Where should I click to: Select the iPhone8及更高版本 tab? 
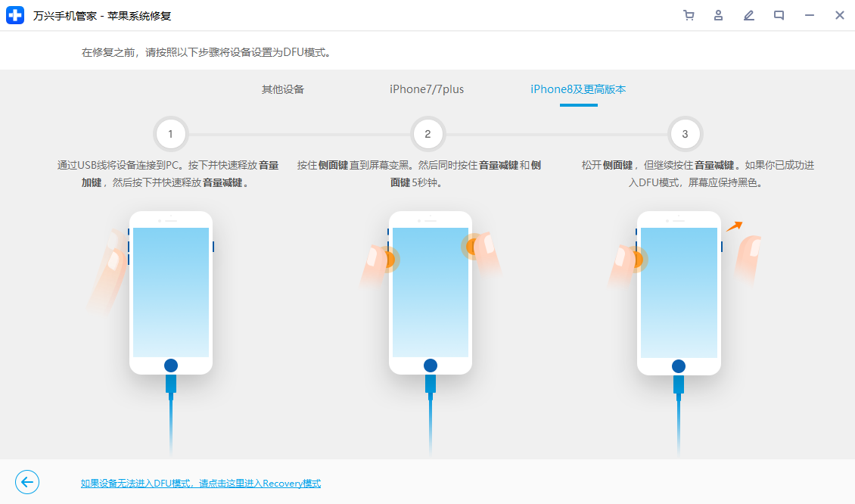point(579,89)
